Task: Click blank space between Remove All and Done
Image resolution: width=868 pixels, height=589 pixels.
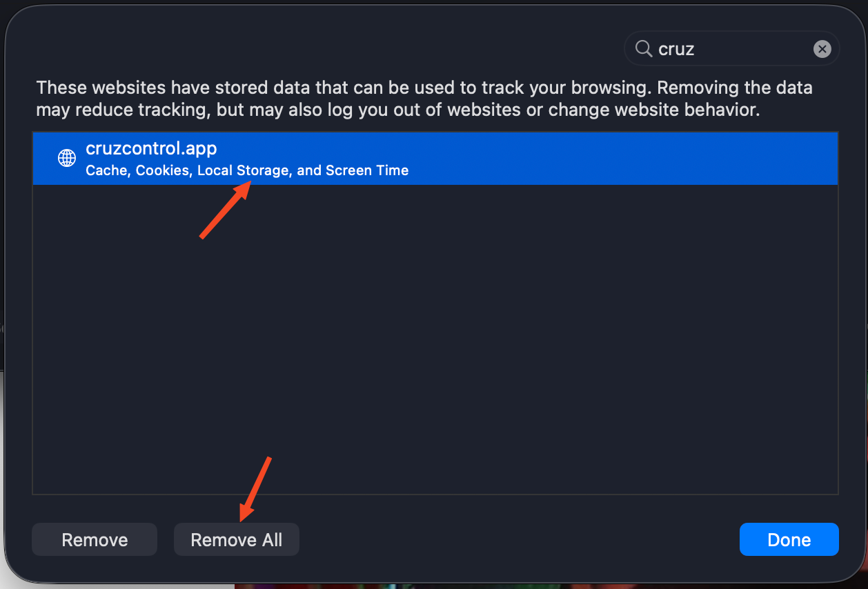Action: [517, 539]
